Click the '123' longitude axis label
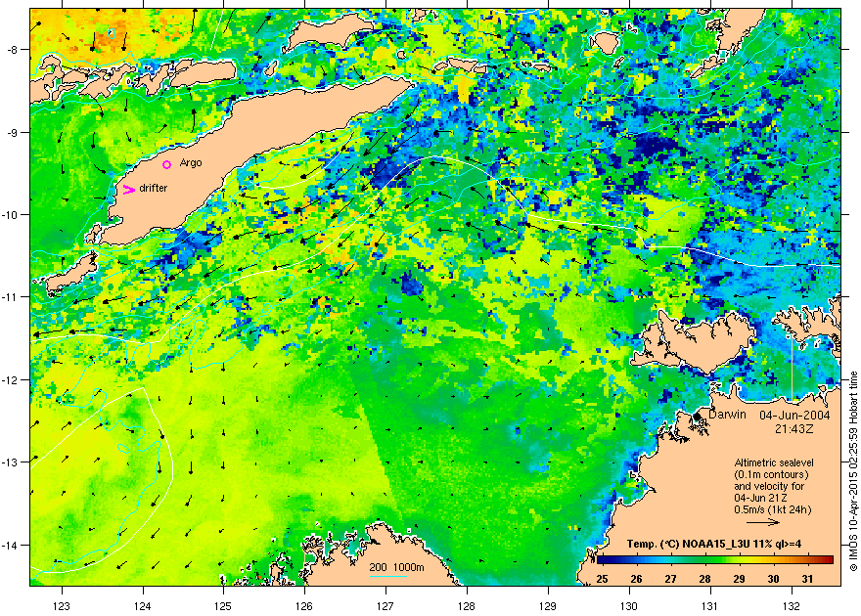Image resolution: width=861 pixels, height=616 pixels. coord(62,606)
